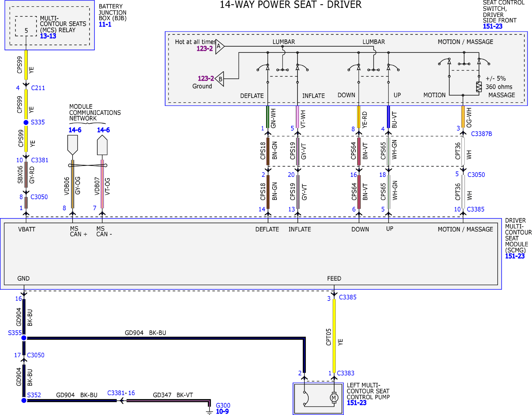Select the 14-WAY POWER SEAT - DRIVER title

[x=290, y=4]
